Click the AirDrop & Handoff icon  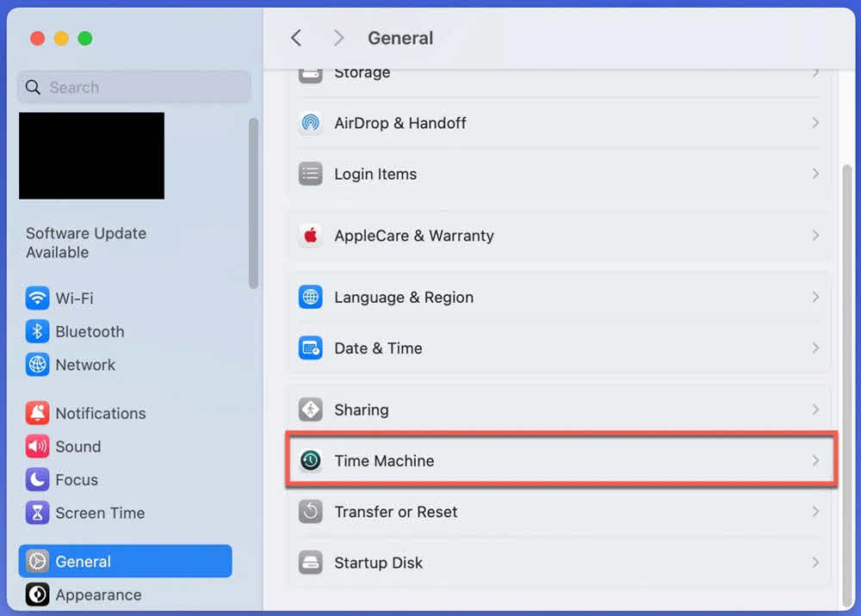coord(310,123)
